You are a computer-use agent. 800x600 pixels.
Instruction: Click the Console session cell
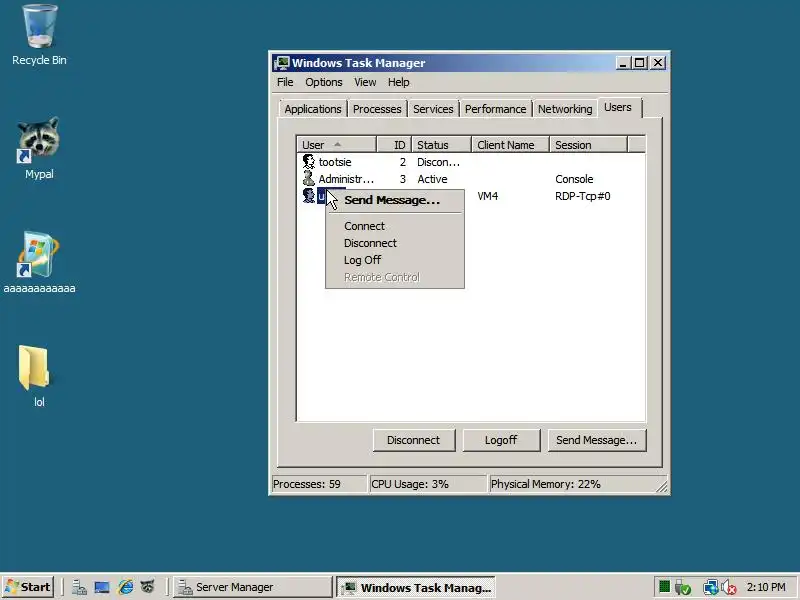point(574,179)
